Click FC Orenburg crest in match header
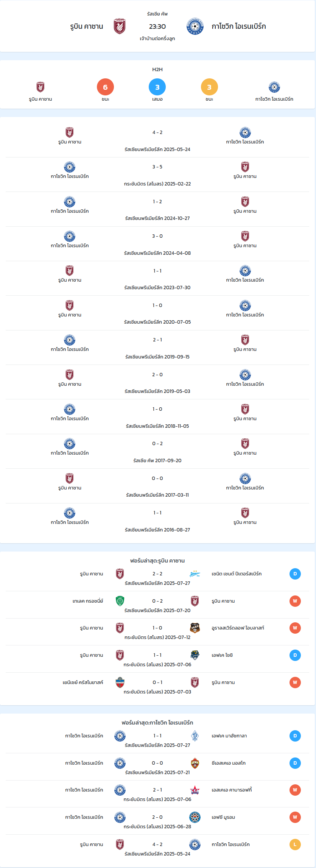This screenshot has width=316, height=868. (x=195, y=26)
